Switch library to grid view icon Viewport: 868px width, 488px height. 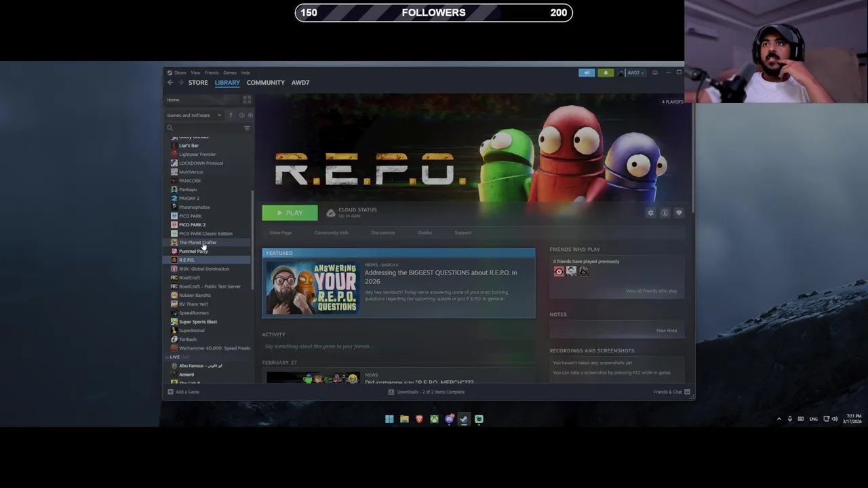point(247,100)
